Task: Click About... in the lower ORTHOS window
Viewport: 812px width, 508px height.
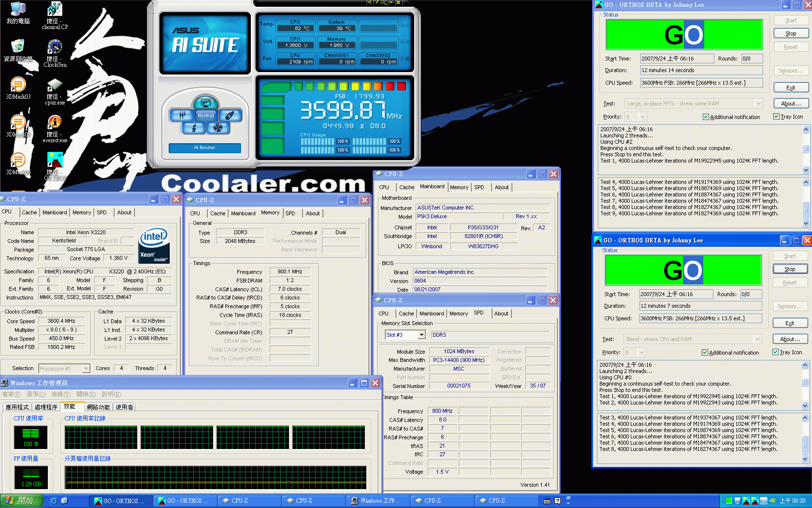Action: click(790, 339)
